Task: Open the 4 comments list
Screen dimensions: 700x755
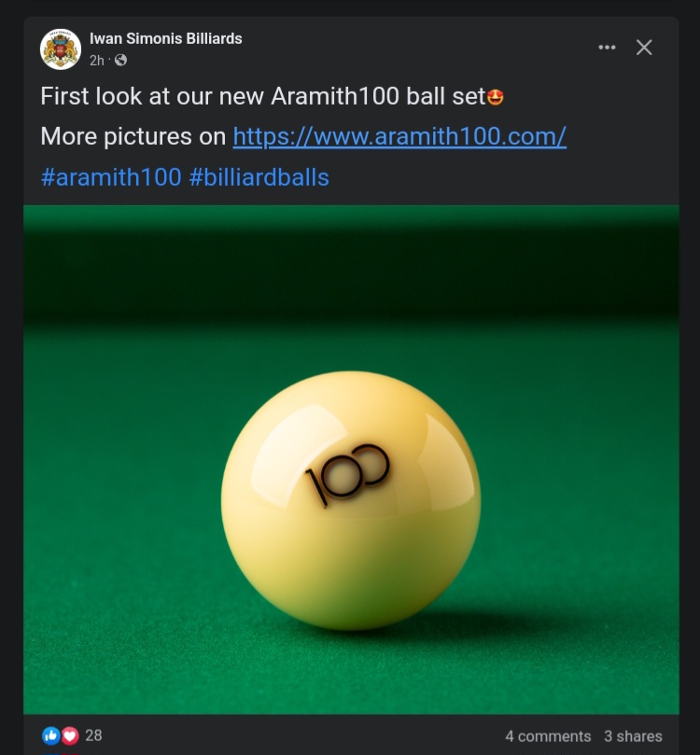Action: (x=548, y=736)
